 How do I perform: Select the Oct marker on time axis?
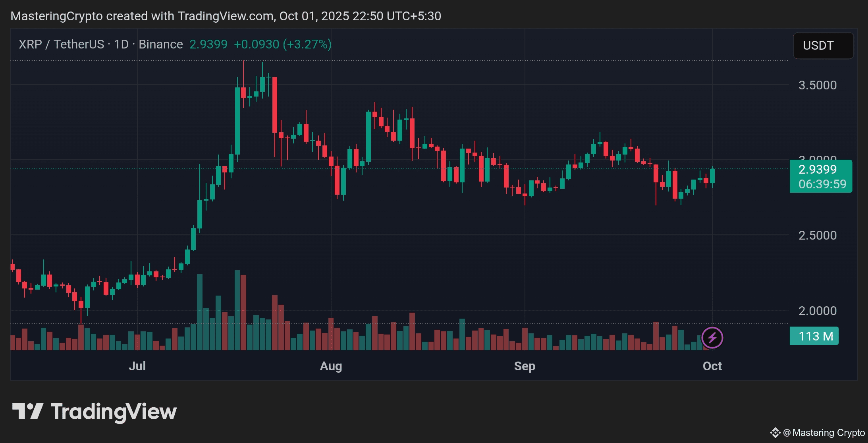(x=712, y=366)
